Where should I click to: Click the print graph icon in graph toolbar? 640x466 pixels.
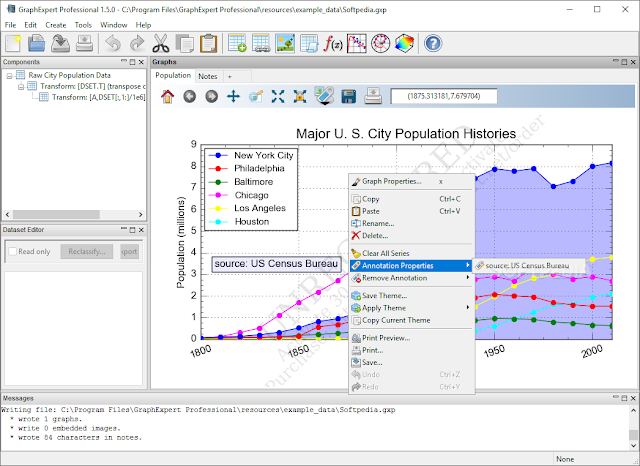(x=373, y=96)
